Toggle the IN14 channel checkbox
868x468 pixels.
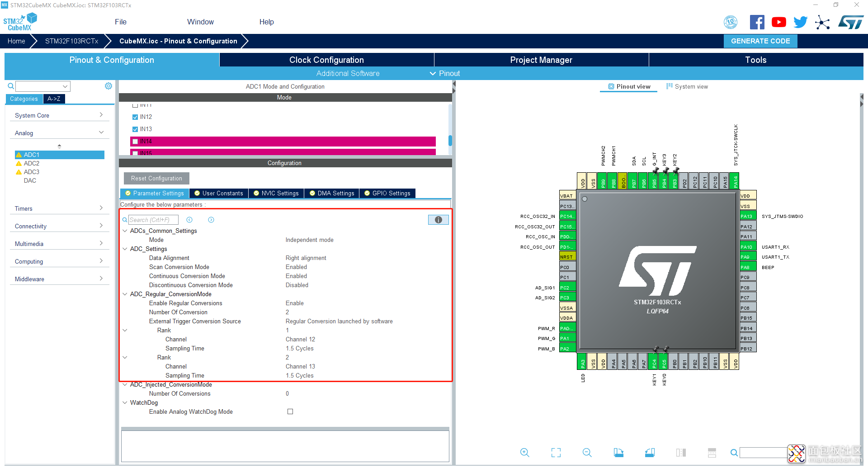click(x=135, y=142)
